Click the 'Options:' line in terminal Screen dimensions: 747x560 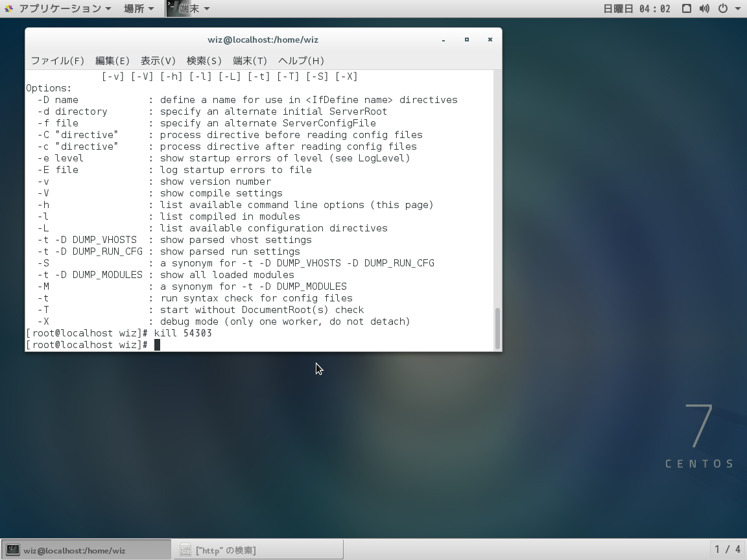coord(49,88)
